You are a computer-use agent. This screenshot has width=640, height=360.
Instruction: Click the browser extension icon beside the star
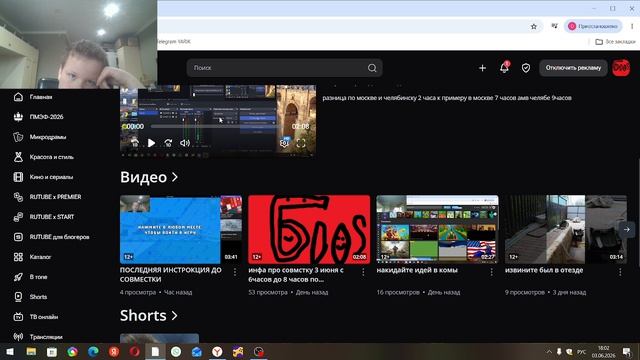coord(554,26)
